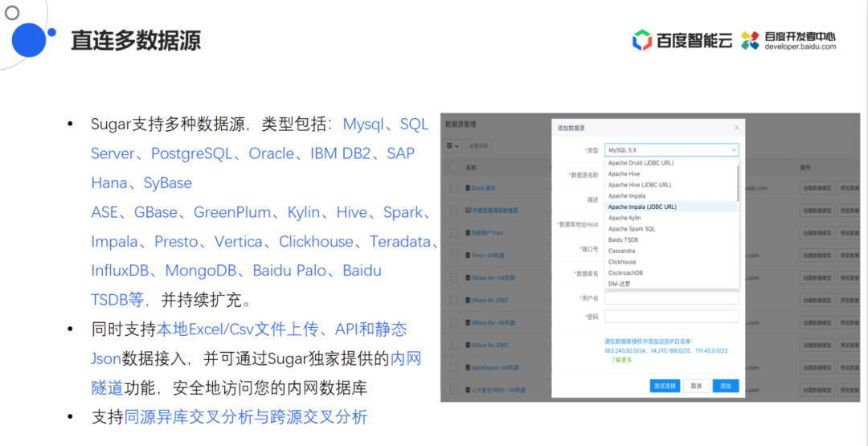This screenshot has width=868, height=446.
Task: Check the box for 内部用户Trino row
Action: point(454,233)
